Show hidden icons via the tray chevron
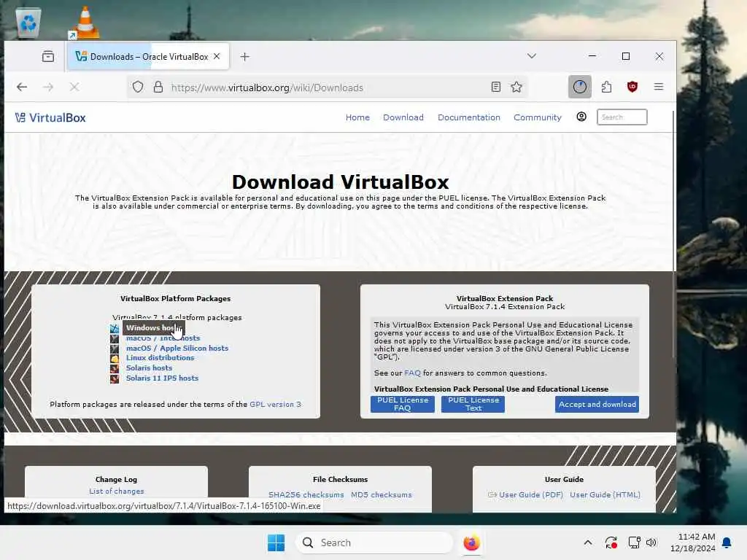Viewport: 747px width, 560px height. [x=588, y=542]
